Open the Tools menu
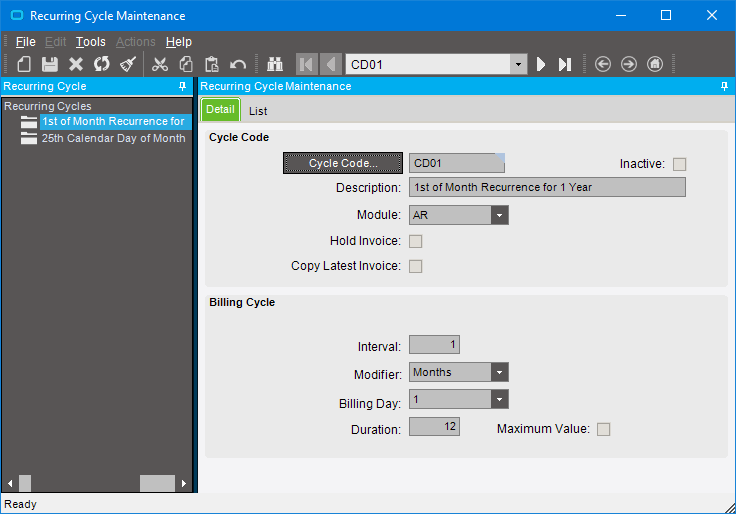 91,42
